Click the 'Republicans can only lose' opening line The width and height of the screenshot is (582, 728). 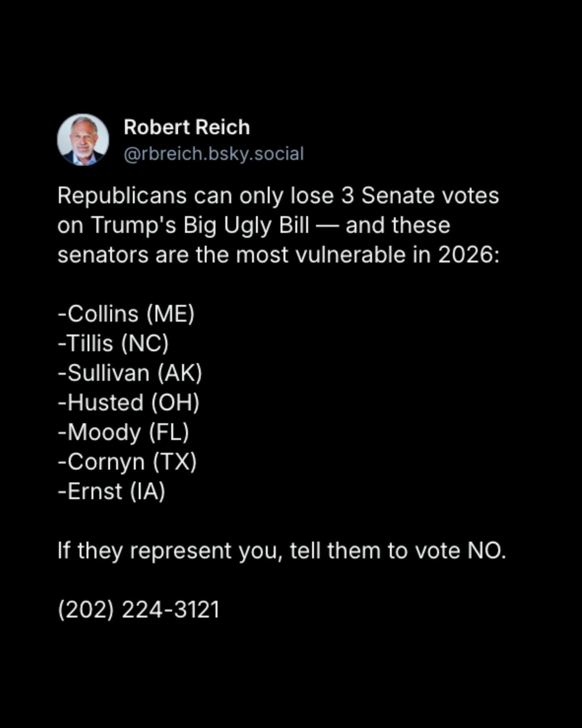click(278, 196)
